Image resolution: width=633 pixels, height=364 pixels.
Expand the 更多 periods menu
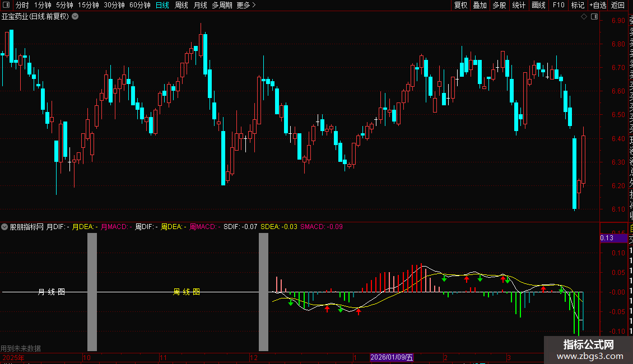[x=246, y=5]
